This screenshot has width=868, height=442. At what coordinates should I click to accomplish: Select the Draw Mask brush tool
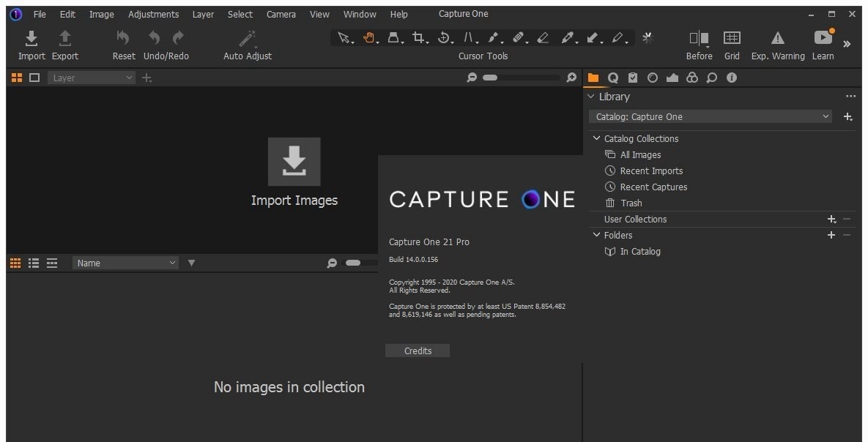(494, 37)
